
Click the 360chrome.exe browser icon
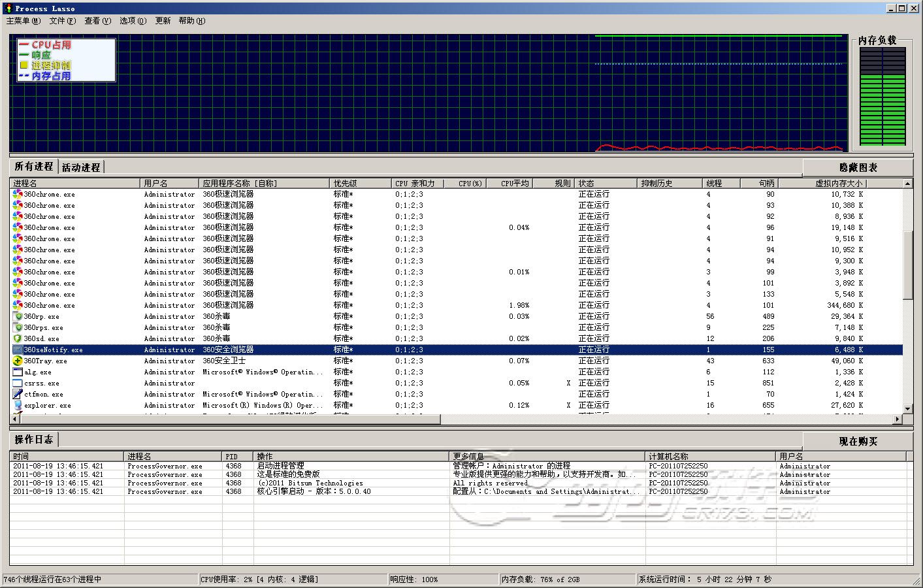click(x=16, y=194)
